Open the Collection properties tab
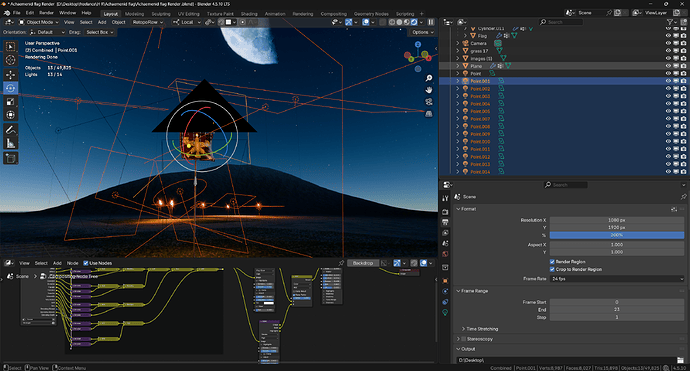The height and width of the screenshot is (371, 690). click(x=445, y=268)
